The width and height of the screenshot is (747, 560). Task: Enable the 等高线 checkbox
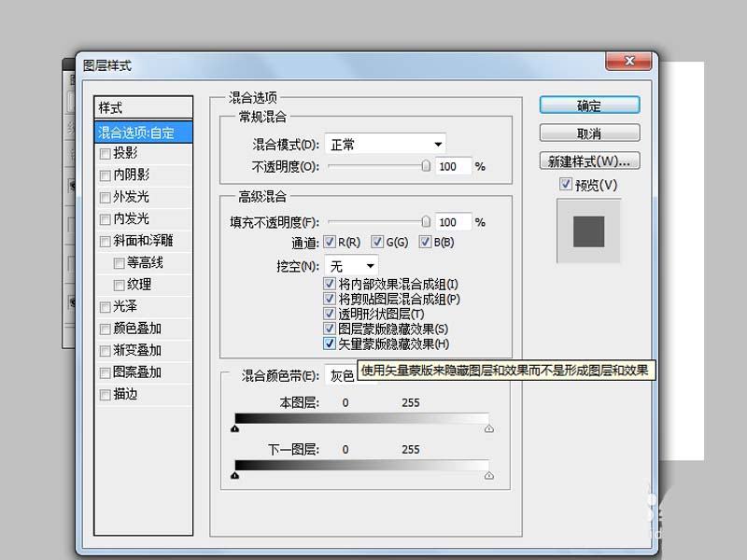point(120,263)
